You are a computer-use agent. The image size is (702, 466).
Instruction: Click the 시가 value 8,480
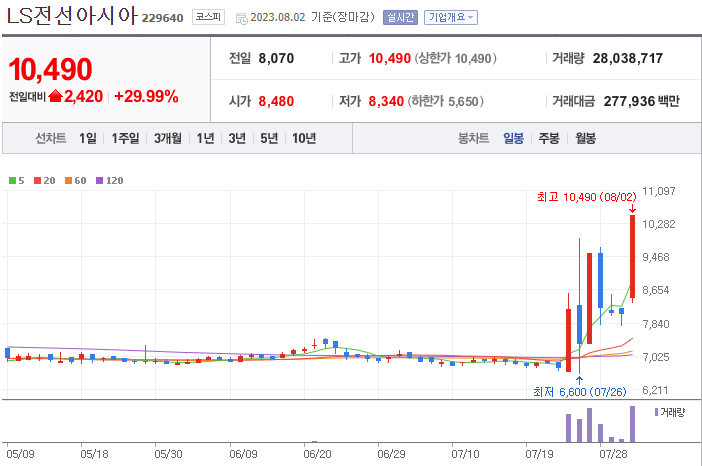(276, 101)
